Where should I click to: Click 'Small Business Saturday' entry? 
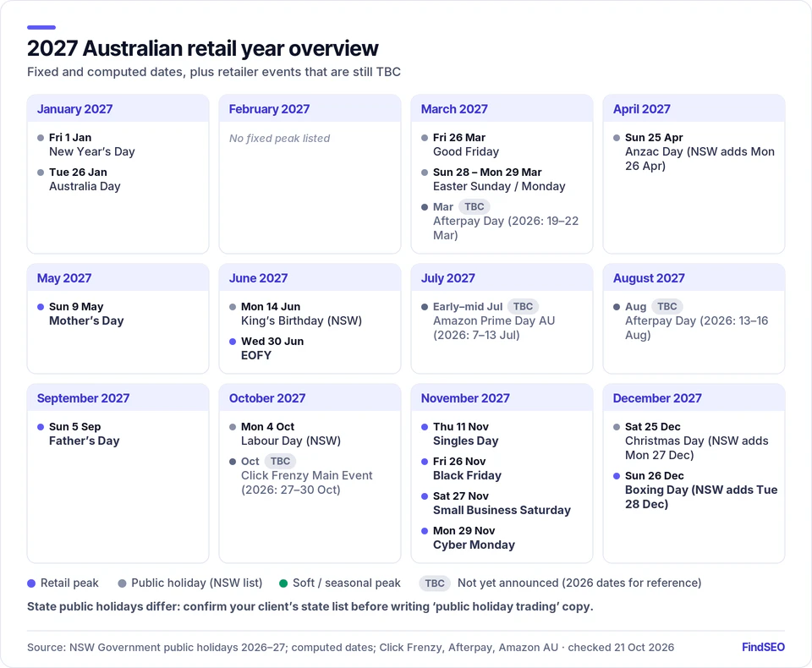pos(502,511)
